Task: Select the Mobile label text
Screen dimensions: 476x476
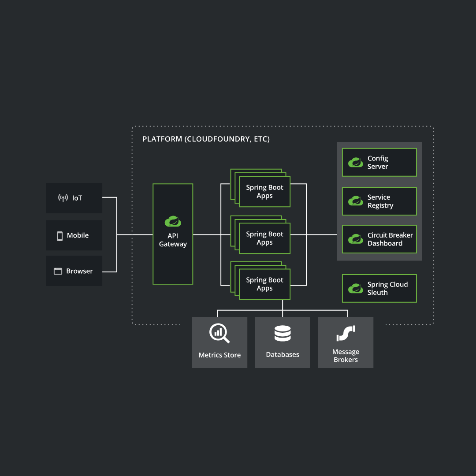Action: click(78, 235)
